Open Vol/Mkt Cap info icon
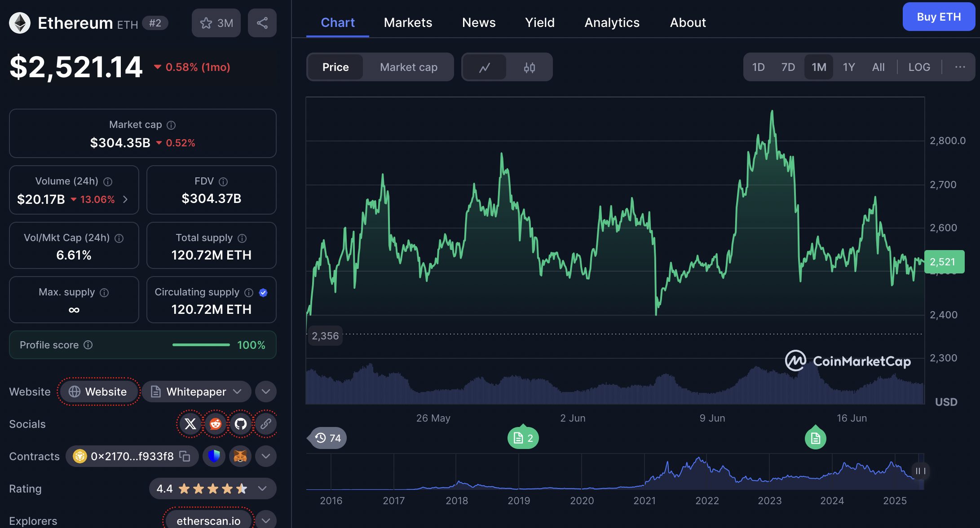 coord(119,238)
